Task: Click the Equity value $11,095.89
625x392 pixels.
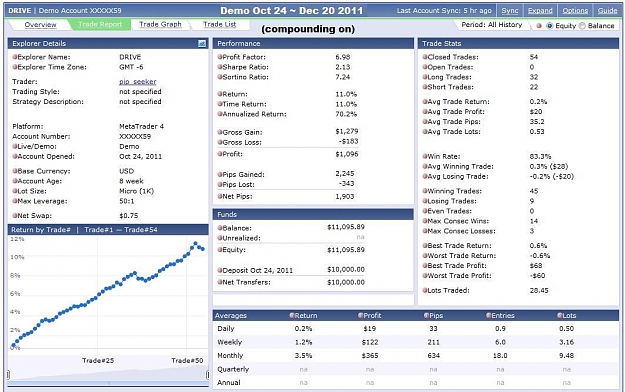Action: [346, 250]
